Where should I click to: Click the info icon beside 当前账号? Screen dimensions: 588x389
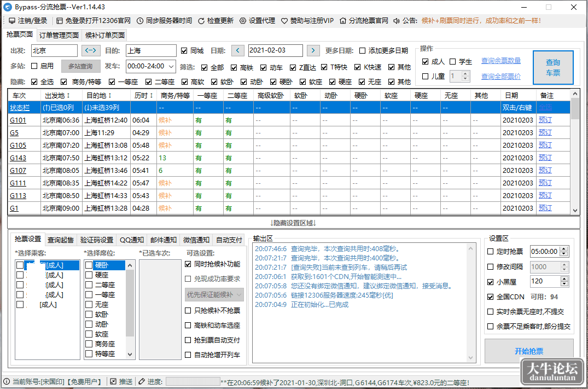(x=7, y=381)
